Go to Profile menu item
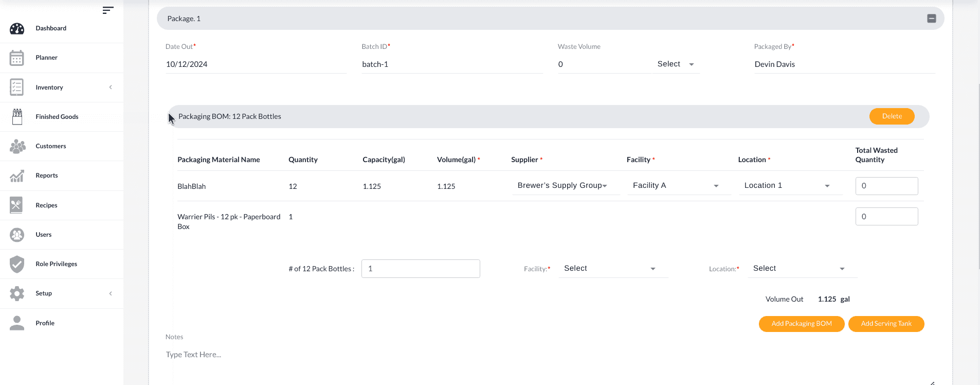980x385 pixels. (x=45, y=323)
